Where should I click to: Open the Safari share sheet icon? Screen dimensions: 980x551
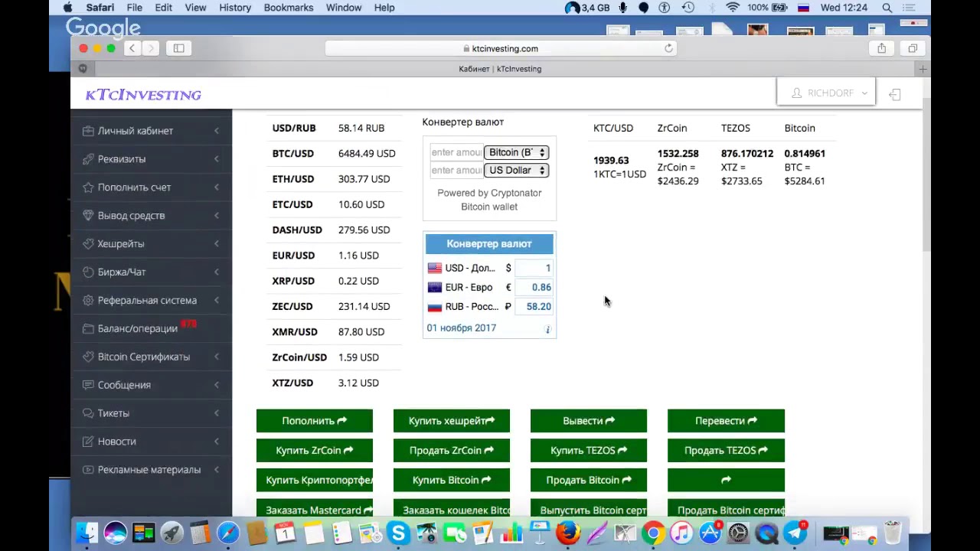coord(882,48)
